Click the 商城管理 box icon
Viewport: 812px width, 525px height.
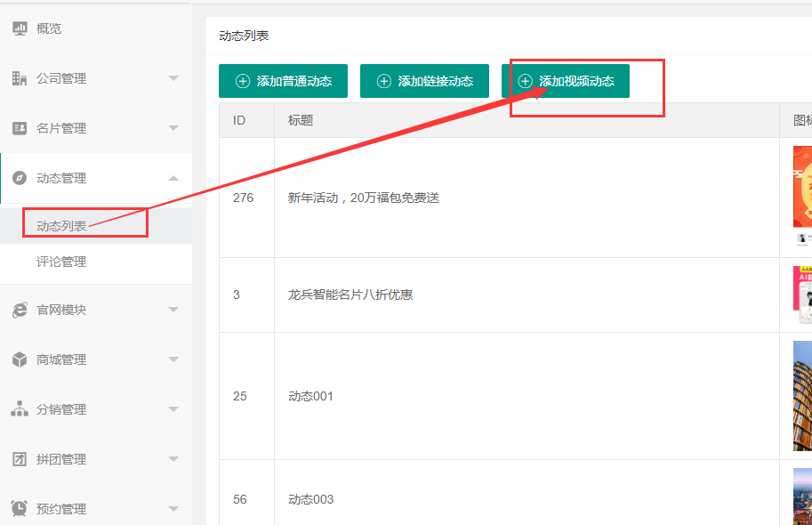(20, 359)
